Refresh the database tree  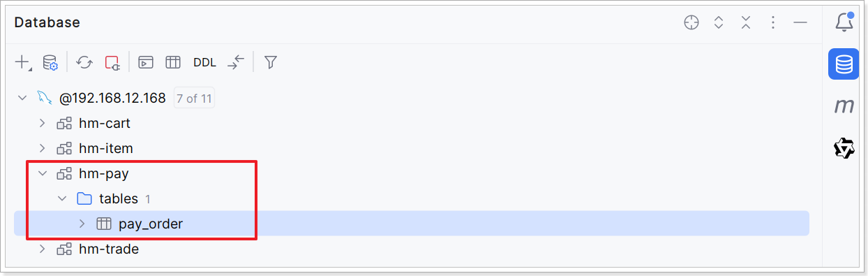click(x=84, y=62)
